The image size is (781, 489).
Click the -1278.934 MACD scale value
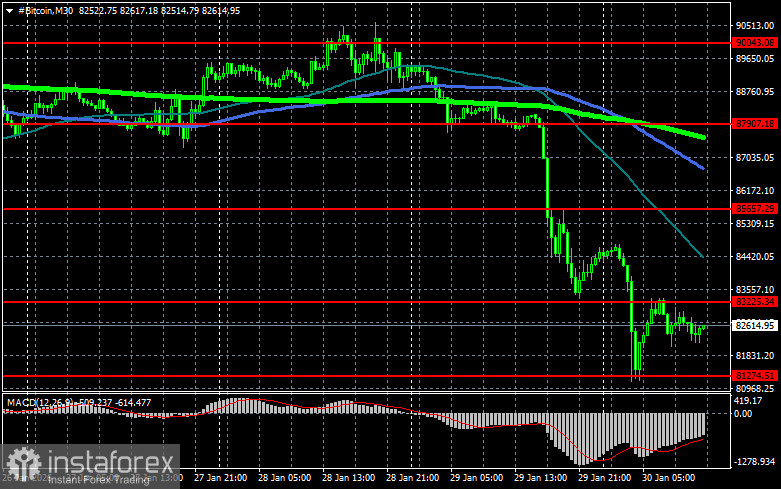coord(755,462)
